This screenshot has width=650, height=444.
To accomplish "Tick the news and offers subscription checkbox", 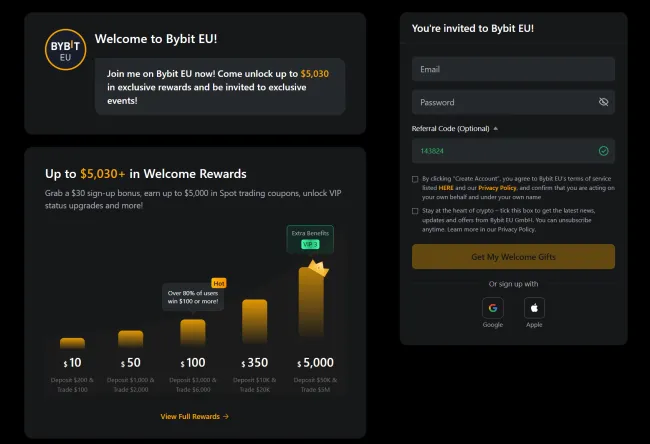I will coord(415,211).
